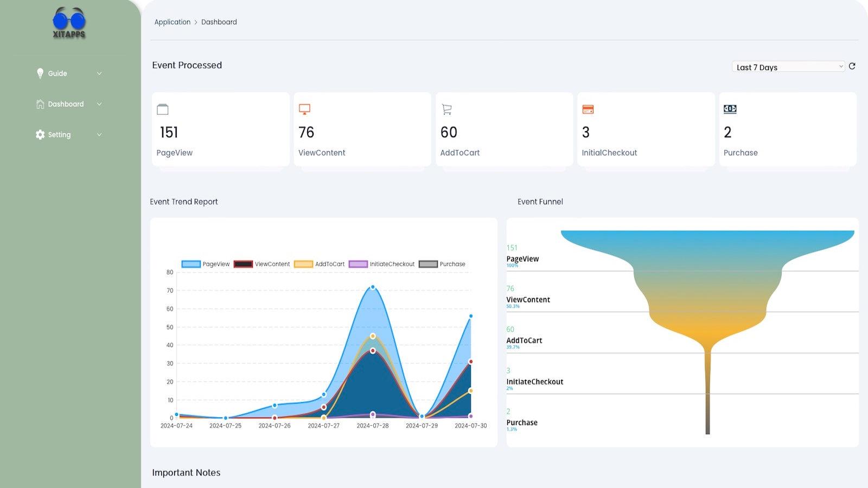Viewport: 868px width, 488px height.
Task: Expand the Guide section in the sidebar
Action: (99, 73)
